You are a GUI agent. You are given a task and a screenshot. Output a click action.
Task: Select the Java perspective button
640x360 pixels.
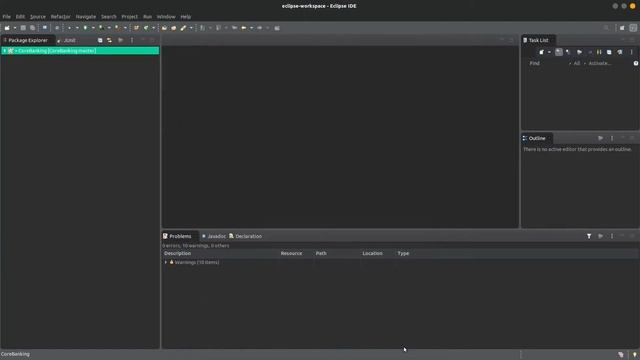click(633, 28)
